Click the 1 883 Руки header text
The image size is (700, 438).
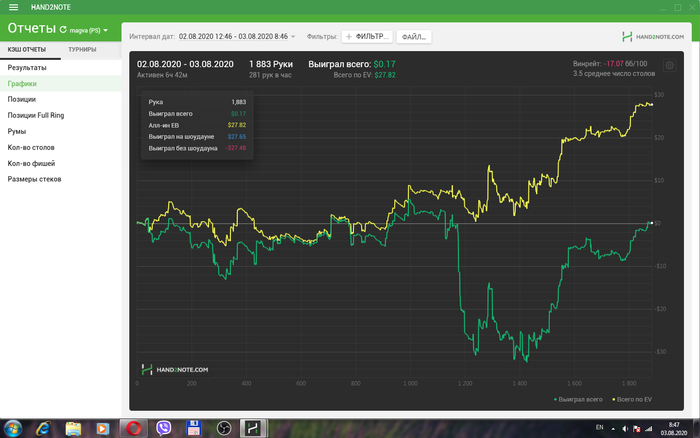(x=271, y=64)
